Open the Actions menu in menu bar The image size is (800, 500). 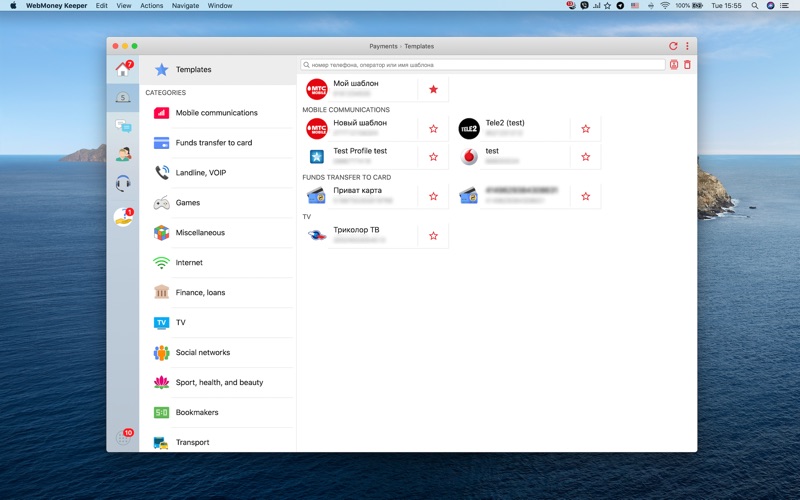(151, 5)
